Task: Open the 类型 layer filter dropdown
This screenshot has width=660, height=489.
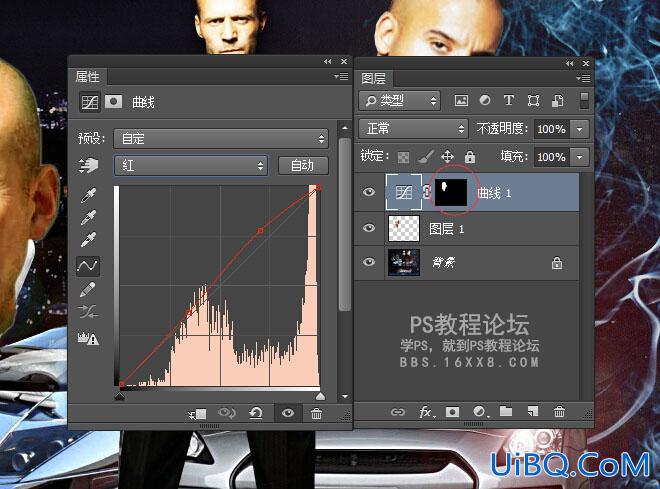Action: tap(399, 101)
